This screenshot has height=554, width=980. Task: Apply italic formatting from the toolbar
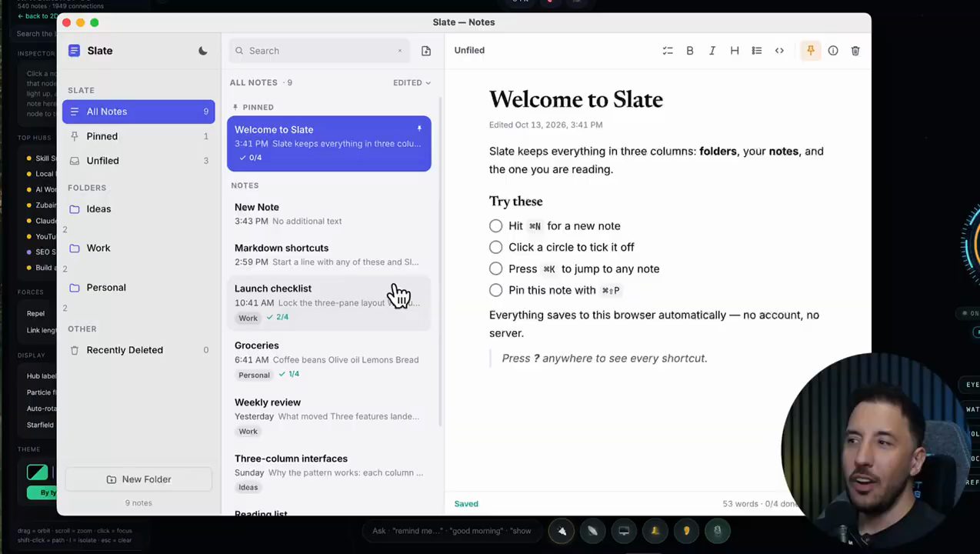(712, 51)
